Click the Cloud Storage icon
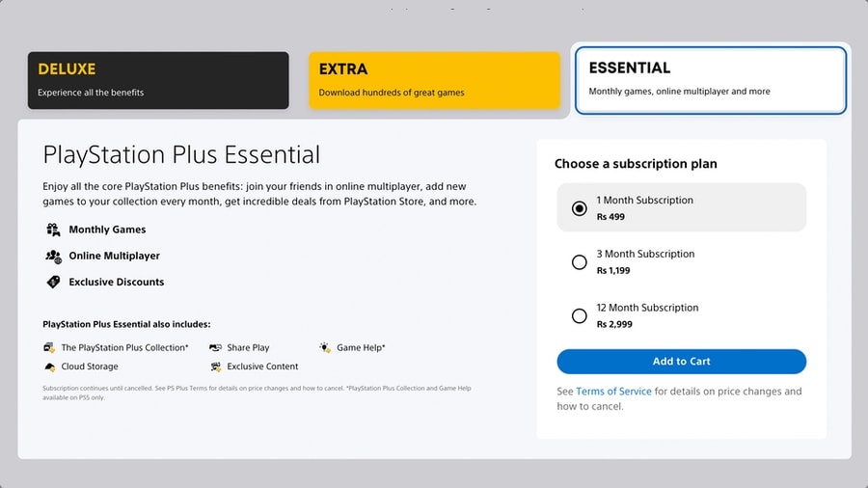Image resolution: width=868 pixels, height=488 pixels. (49, 366)
